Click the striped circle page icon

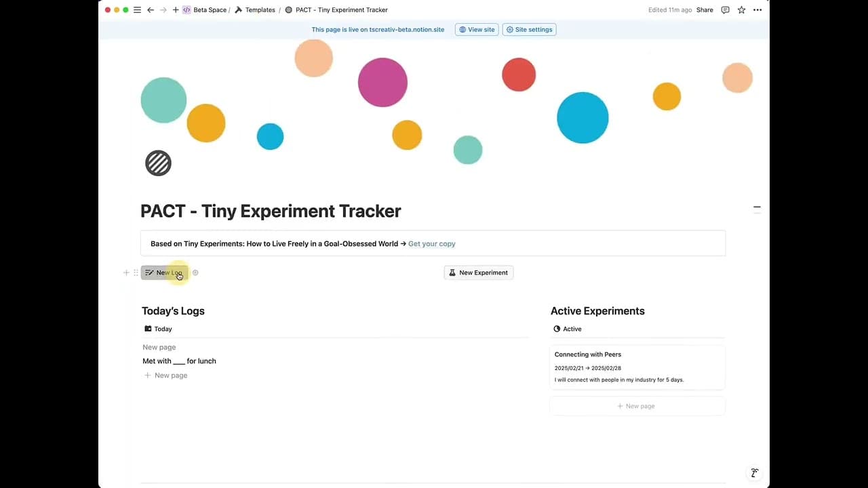[158, 163]
